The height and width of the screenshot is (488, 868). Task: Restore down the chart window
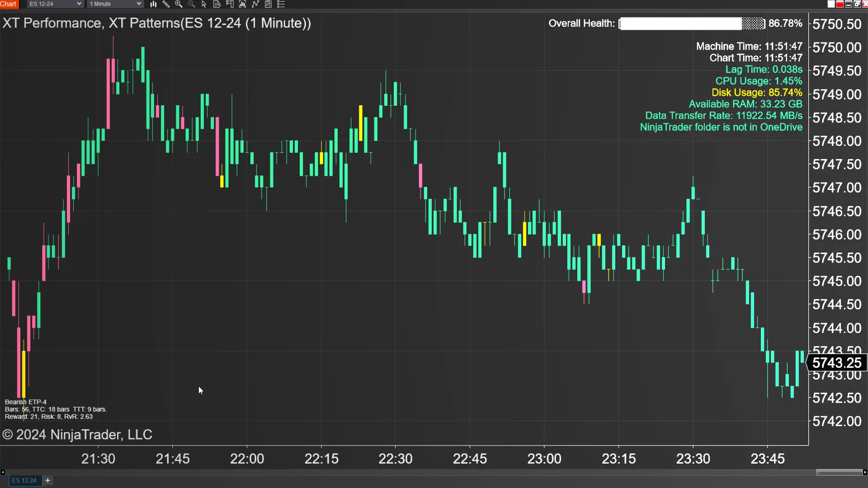coord(857,4)
